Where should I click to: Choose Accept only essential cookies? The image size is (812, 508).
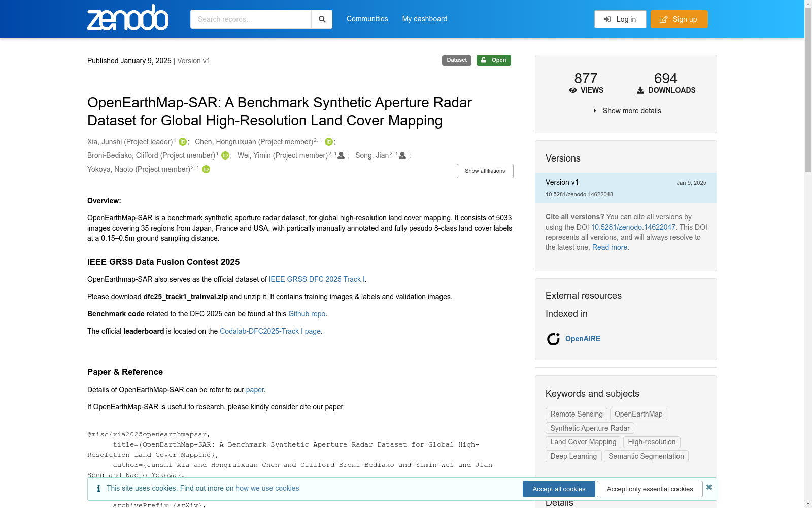[650, 489]
